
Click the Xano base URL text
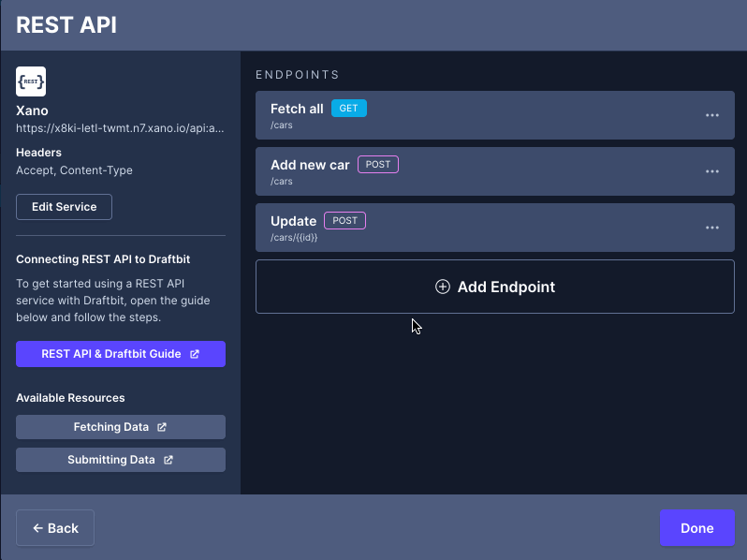(120, 128)
